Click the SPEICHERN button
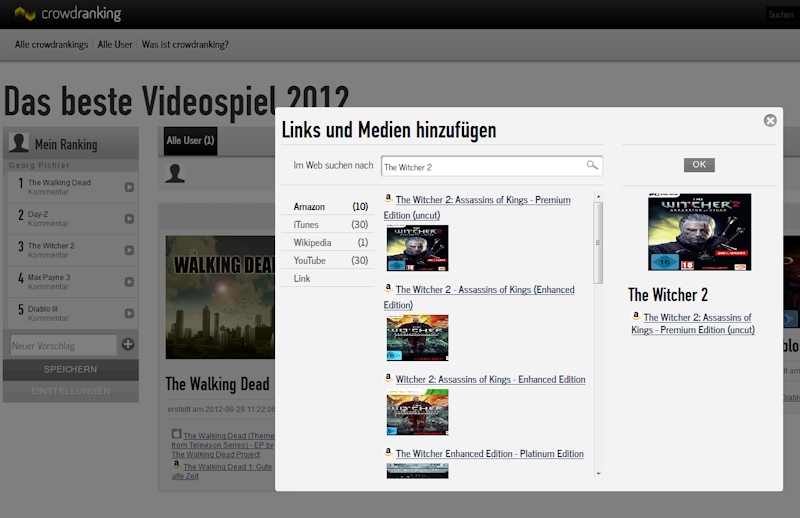The image size is (800, 518). click(x=70, y=369)
